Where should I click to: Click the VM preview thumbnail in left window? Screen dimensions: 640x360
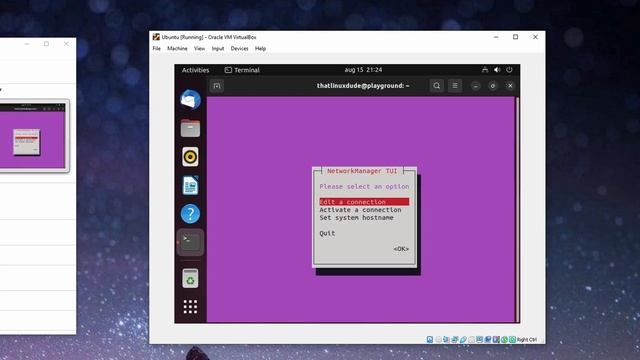pyautogui.click(x=33, y=136)
